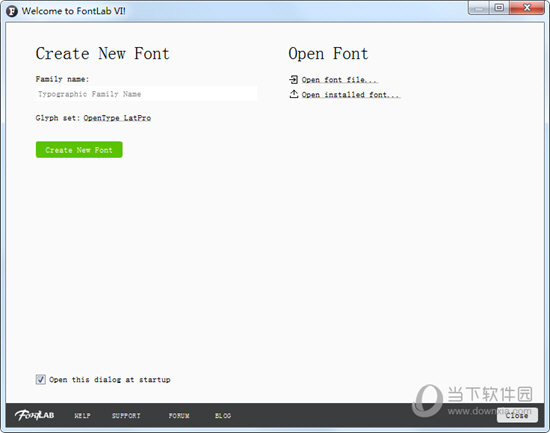Open the HELP footer link
The width and height of the screenshot is (550, 433).
click(82, 415)
